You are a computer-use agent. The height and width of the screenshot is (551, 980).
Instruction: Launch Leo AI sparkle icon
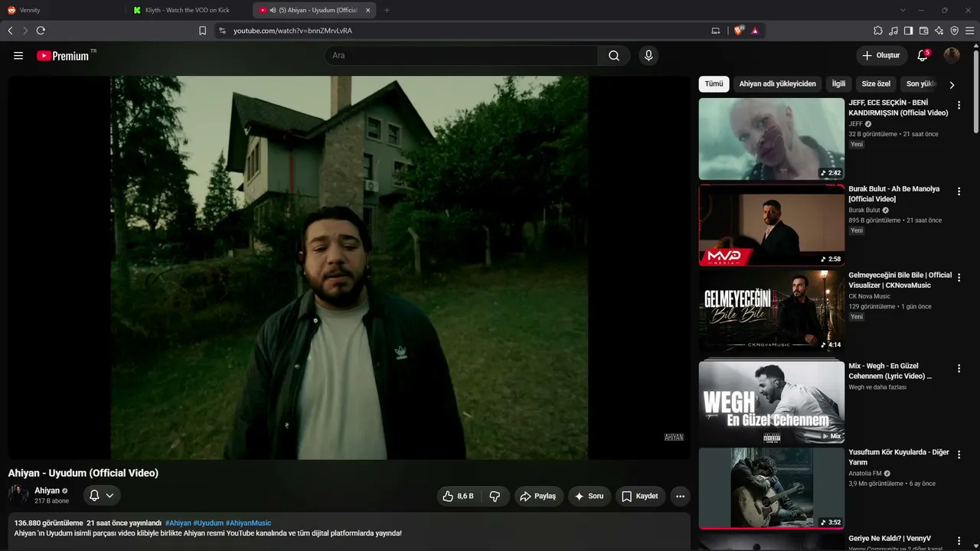939,31
